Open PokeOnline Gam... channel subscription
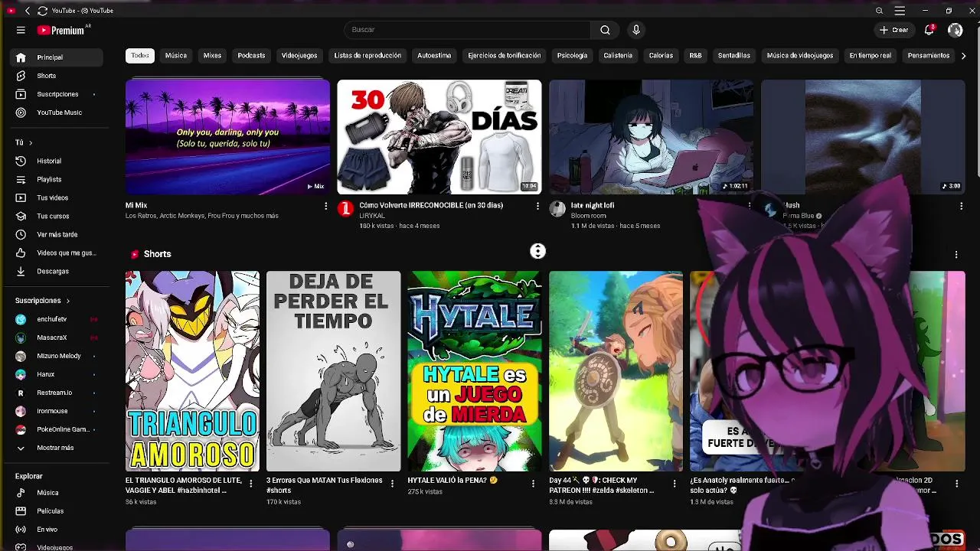Viewport: 980px width, 551px height. click(x=57, y=429)
